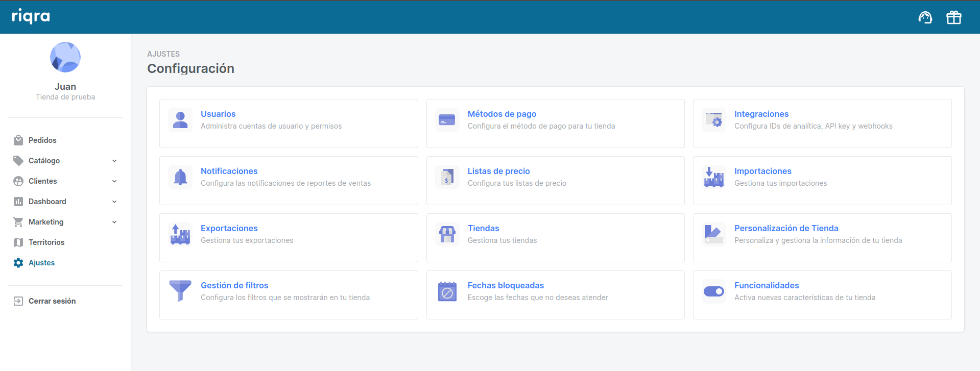Click the Usuarios person icon
The image size is (980, 371).
click(180, 120)
